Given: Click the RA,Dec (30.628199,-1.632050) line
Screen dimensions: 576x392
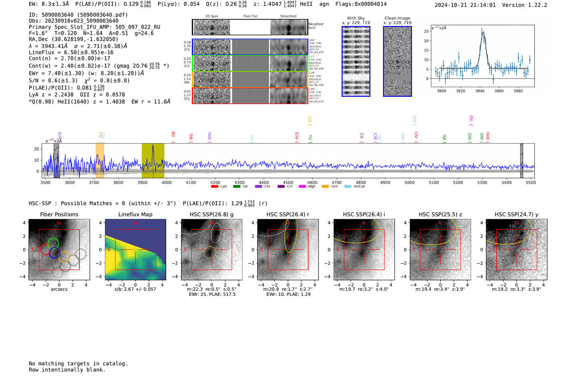Looking at the screenshot, I should [74, 39].
